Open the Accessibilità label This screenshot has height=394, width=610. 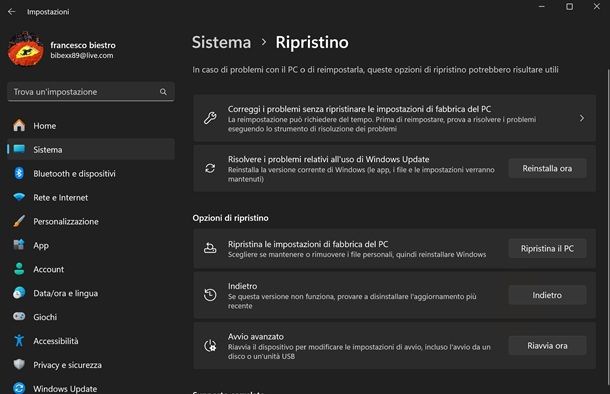[x=56, y=341]
